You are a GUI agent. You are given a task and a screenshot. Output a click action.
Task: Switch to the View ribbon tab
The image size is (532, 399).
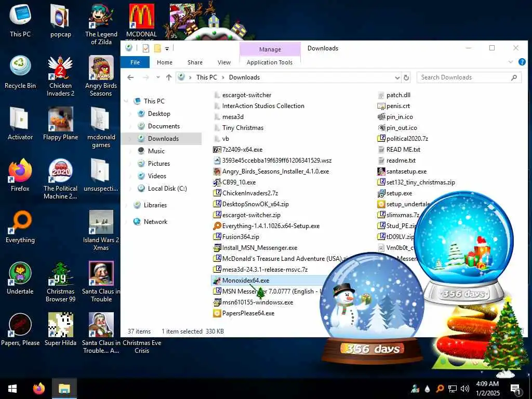[224, 62]
